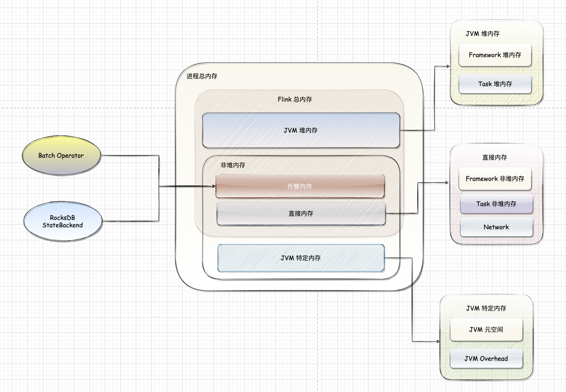Viewport: 566px width, 392px height.
Task: Click the 进程总内存 container label
Action: click(202, 76)
